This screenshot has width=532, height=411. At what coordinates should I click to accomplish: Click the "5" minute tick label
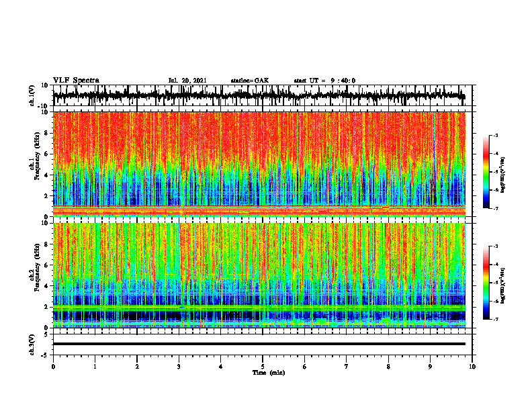(263, 367)
